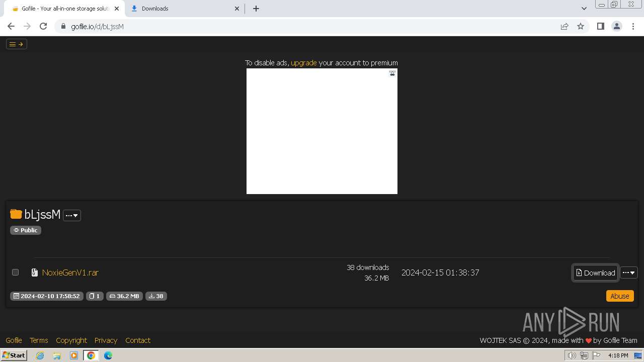Open the NoxieGenV1.rar file link
This screenshot has width=644, height=362.
[70, 273]
